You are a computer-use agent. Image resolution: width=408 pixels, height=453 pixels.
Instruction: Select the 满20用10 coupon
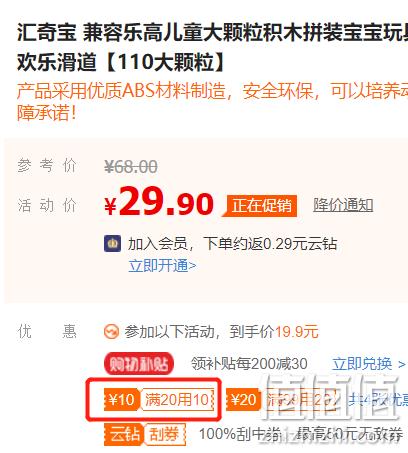177,399
